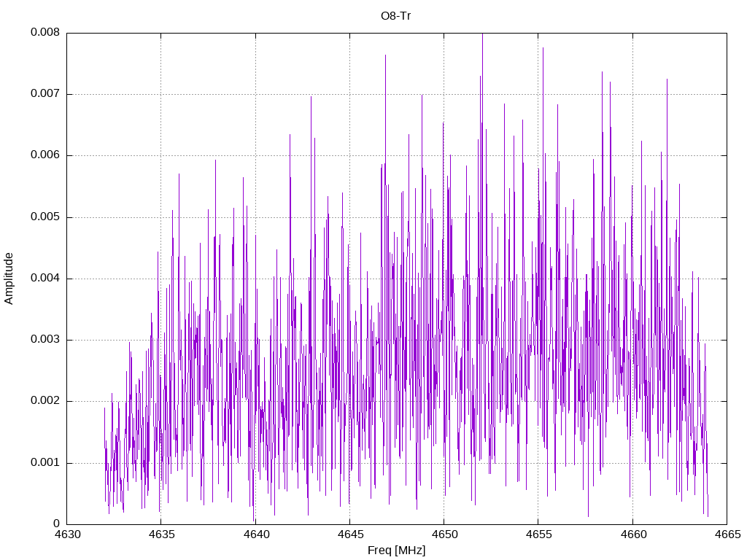Image resolution: width=747 pixels, height=560 pixels.
Task: Click the 0.005 y-axis tick label
Action: click(x=45, y=217)
